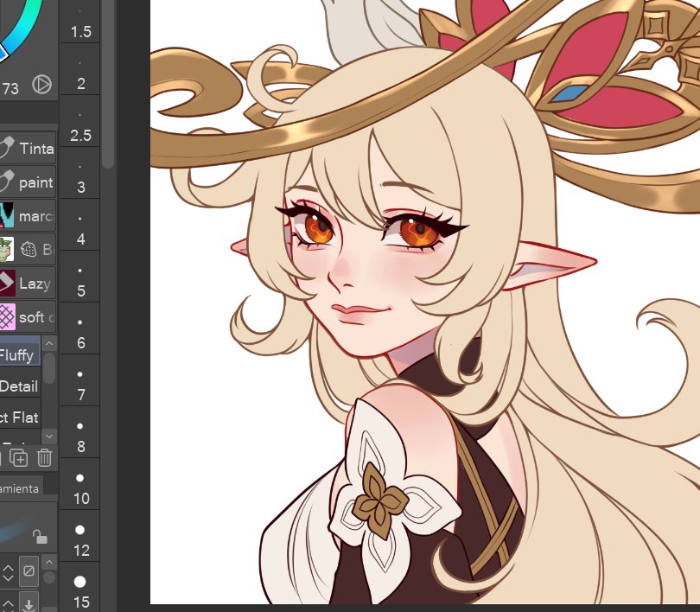This screenshot has width=700, height=612.
Task: Delete the selected sub tool
Action: [44, 458]
